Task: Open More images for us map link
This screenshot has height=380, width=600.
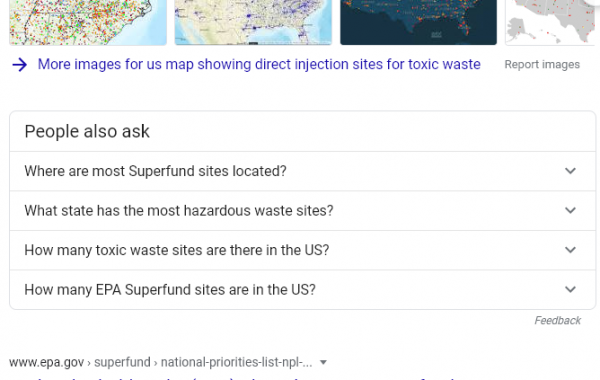Action: pyautogui.click(x=259, y=65)
